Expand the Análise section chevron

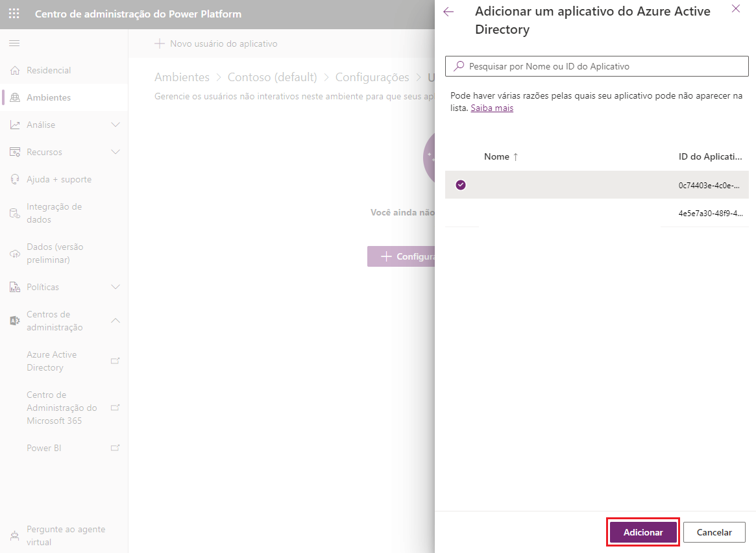pyautogui.click(x=116, y=125)
